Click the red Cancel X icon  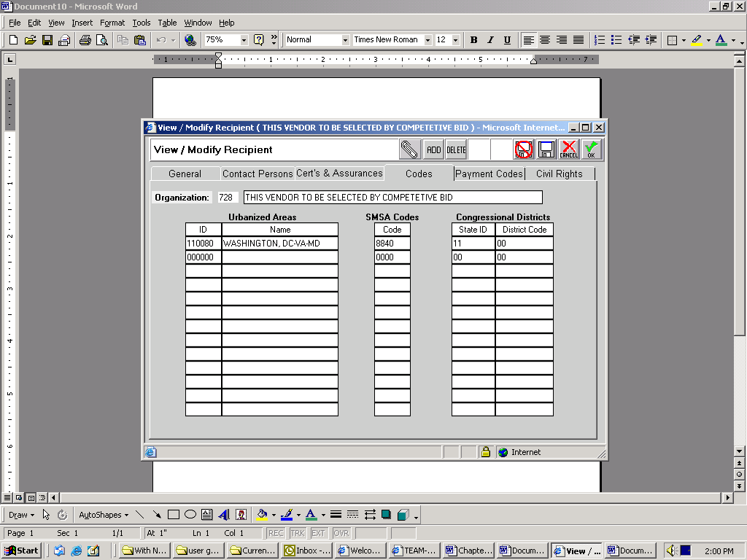point(568,149)
